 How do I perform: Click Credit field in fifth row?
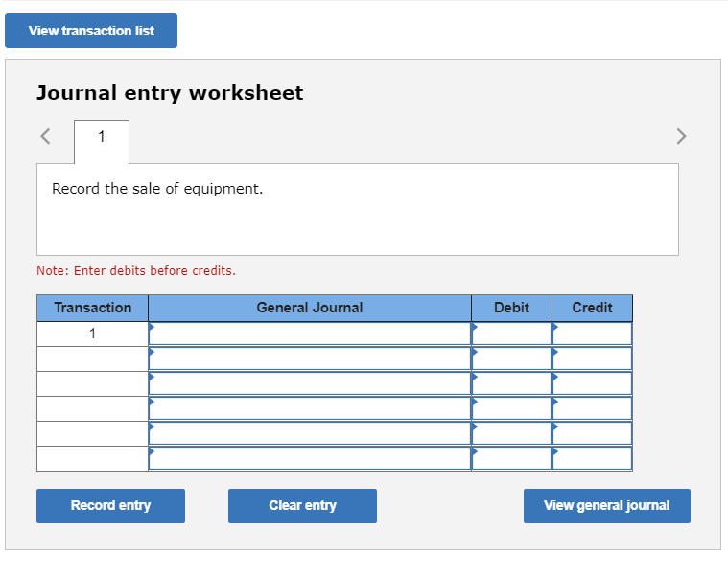(593, 433)
